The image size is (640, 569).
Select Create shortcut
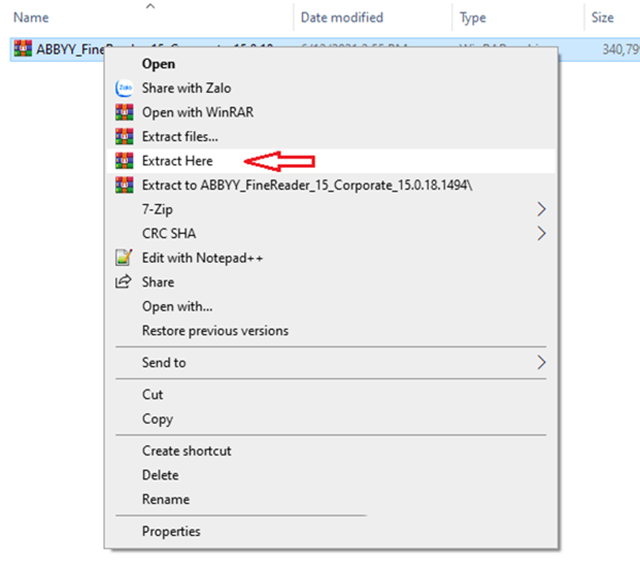pyautogui.click(x=331, y=451)
